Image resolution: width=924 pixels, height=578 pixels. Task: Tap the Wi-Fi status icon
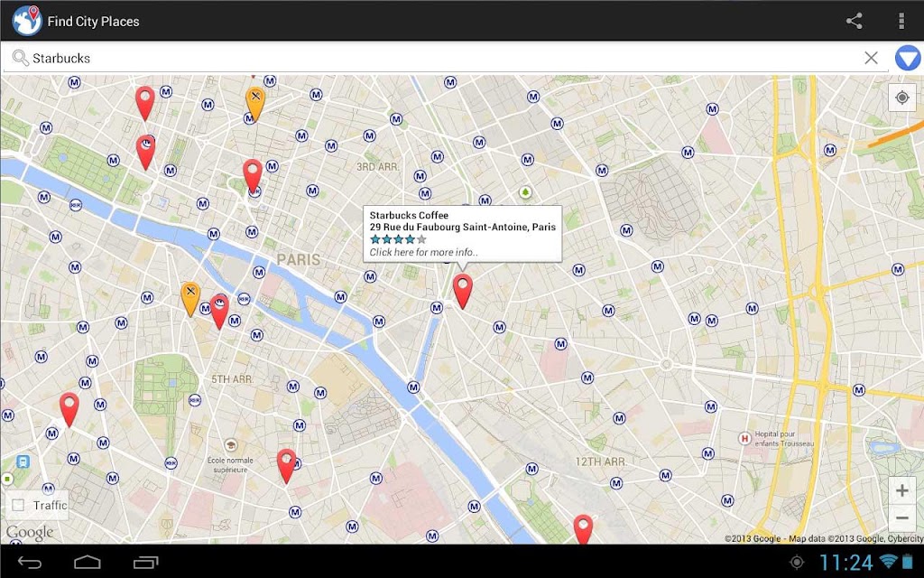pos(888,561)
